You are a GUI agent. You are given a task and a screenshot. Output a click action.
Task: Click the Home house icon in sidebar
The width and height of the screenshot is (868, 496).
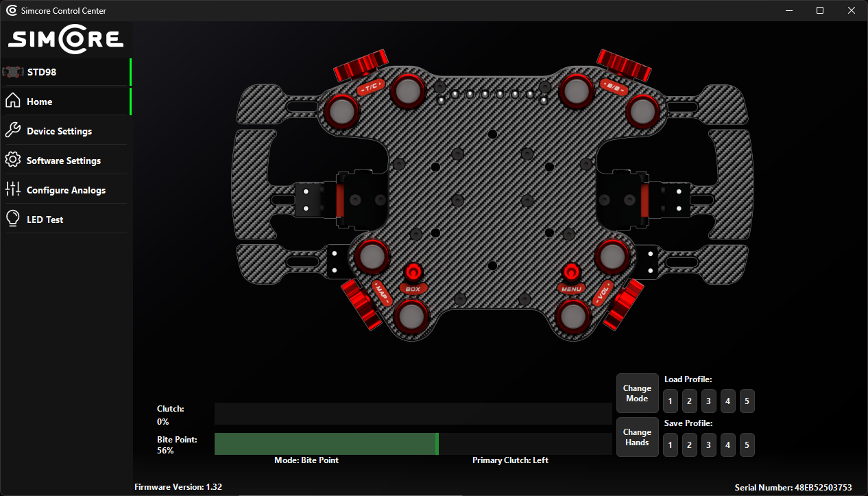click(x=12, y=101)
